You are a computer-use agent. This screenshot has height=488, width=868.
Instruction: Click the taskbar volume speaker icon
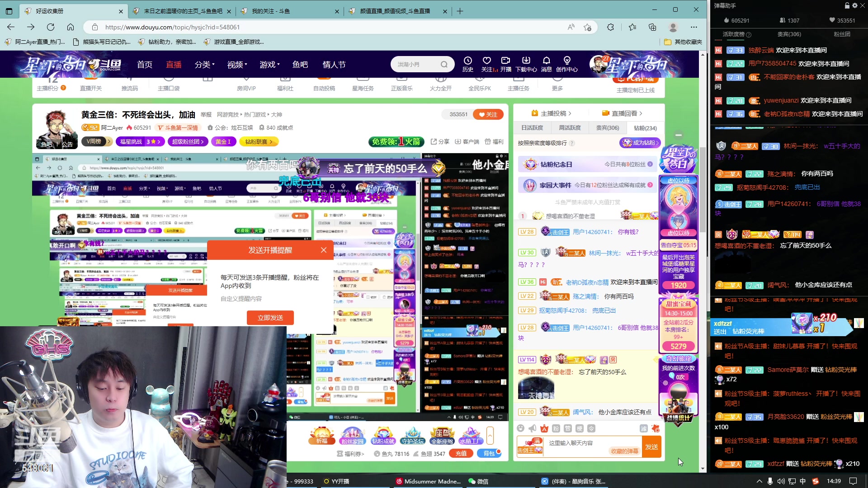click(x=781, y=481)
